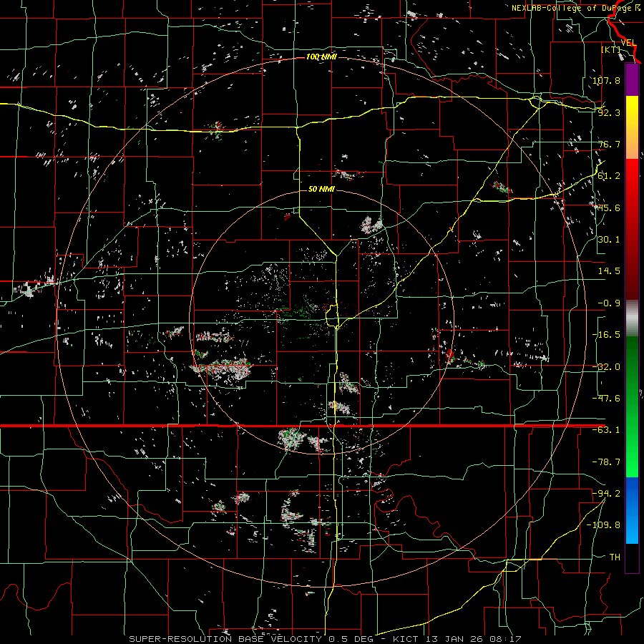
Task: Click the 61.2 velocity scale value
Action: 609,176
